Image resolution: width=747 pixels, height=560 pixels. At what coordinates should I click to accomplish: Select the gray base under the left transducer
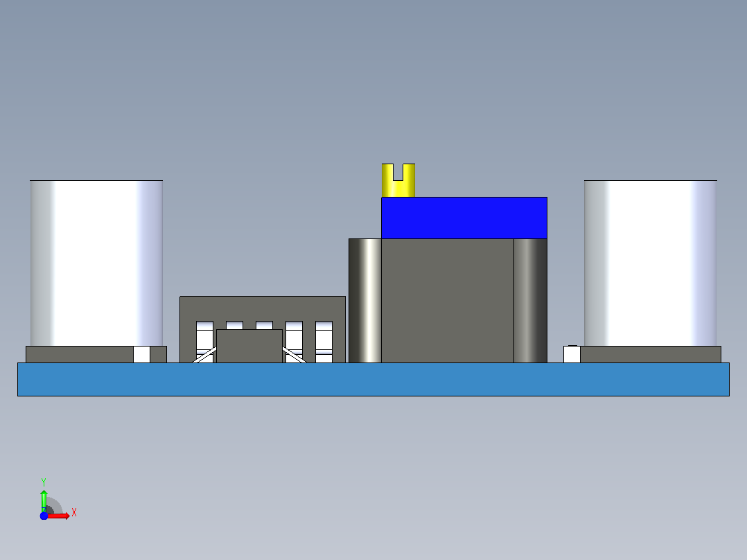[x=79, y=355]
